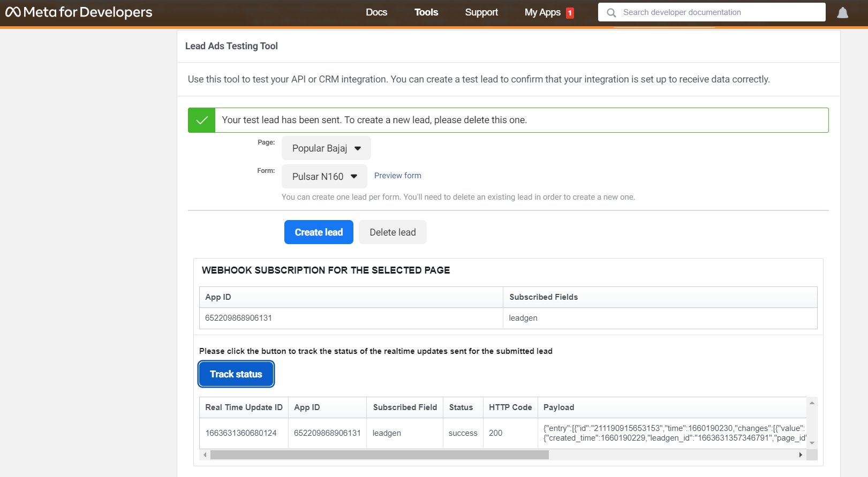Click the Create lead button

click(x=319, y=232)
